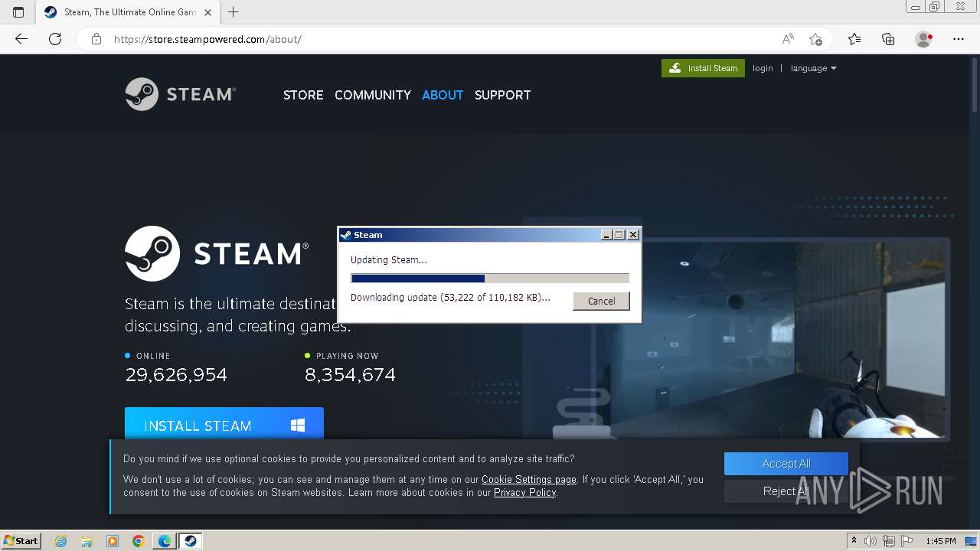
Task: Open a new browser tab
Action: pos(234,11)
